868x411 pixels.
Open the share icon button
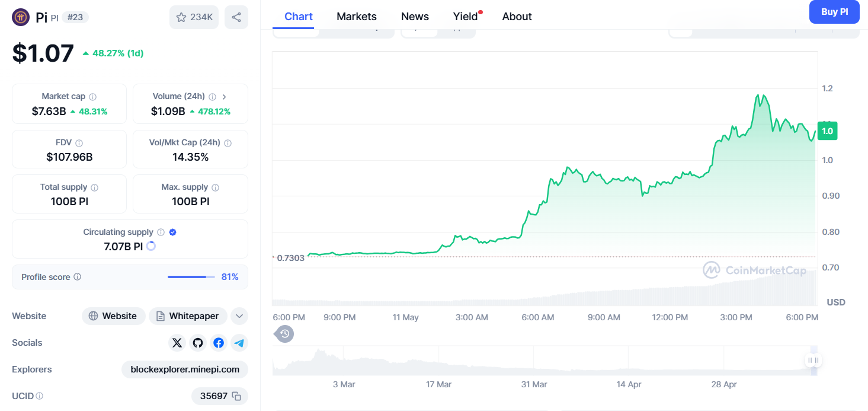(x=236, y=17)
